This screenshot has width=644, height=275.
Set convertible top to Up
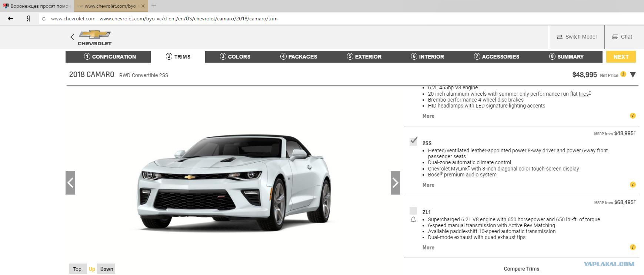pyautogui.click(x=92, y=269)
